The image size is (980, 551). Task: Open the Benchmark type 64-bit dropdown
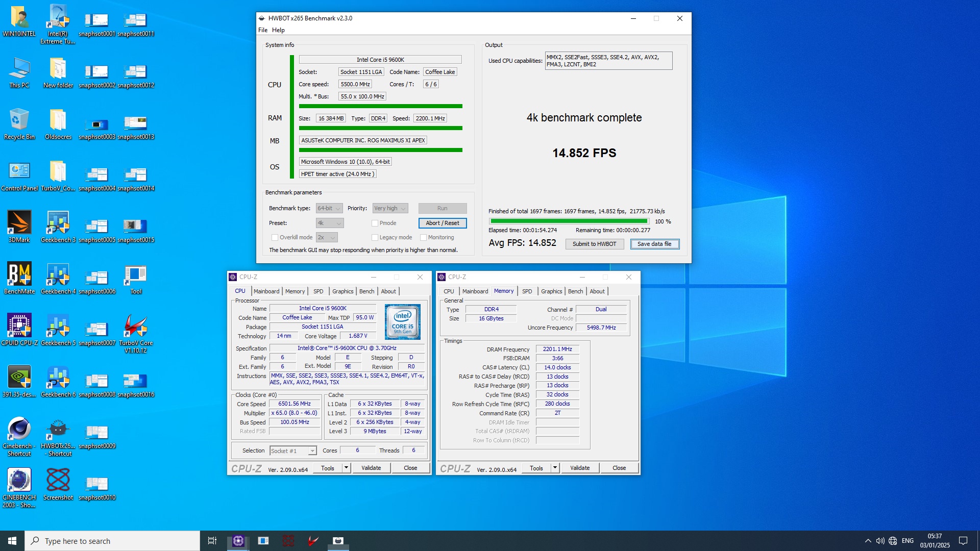click(329, 208)
